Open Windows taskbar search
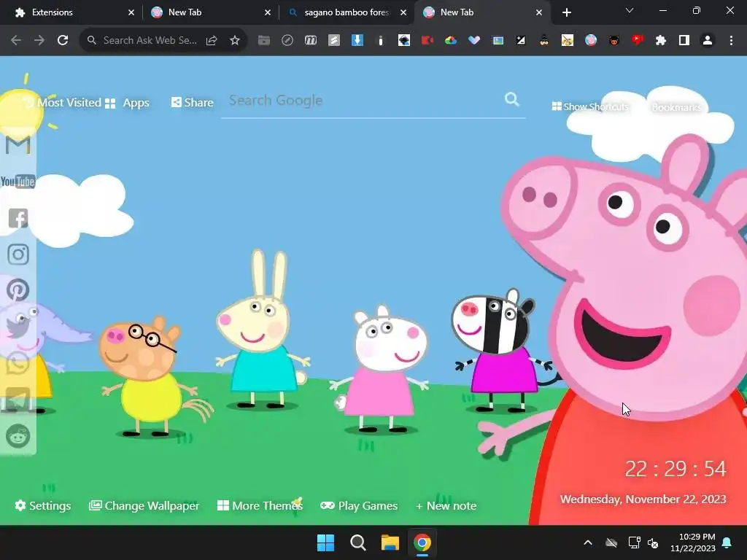 [357, 542]
